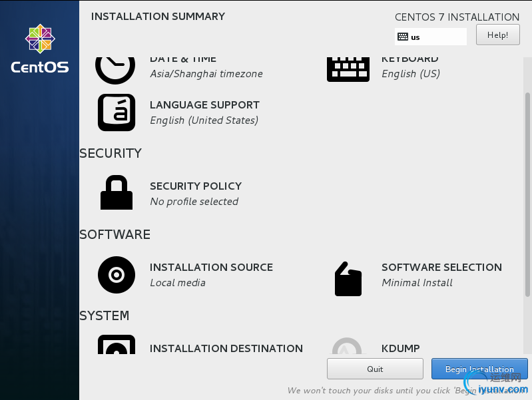The width and height of the screenshot is (532, 400).
Task: Click the keyboard icon in layout indicator
Action: (403, 37)
